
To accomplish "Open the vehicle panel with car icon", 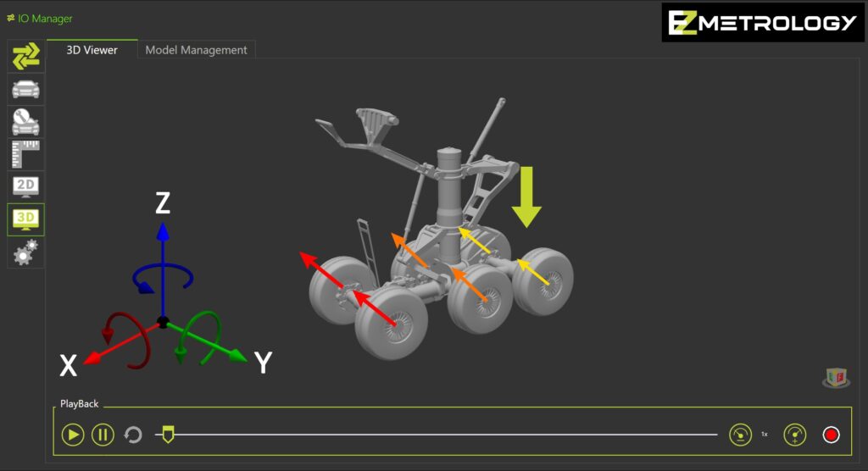I will click(x=25, y=89).
